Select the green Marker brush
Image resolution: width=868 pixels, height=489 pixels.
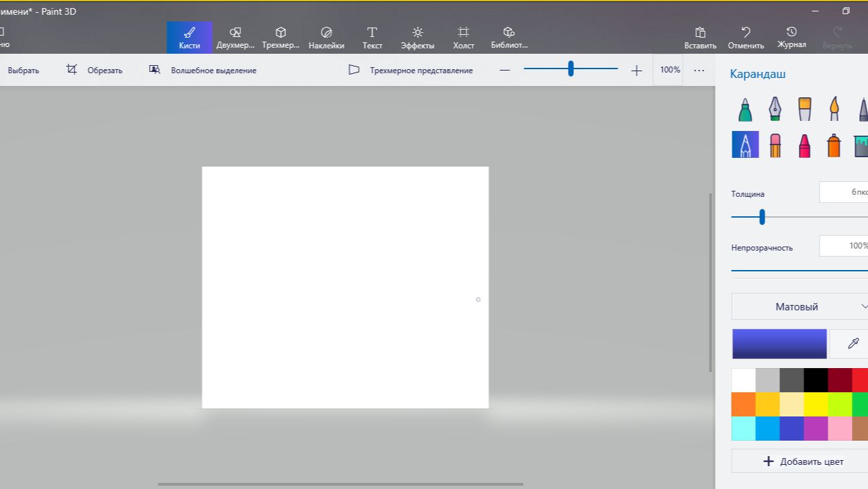tap(745, 109)
